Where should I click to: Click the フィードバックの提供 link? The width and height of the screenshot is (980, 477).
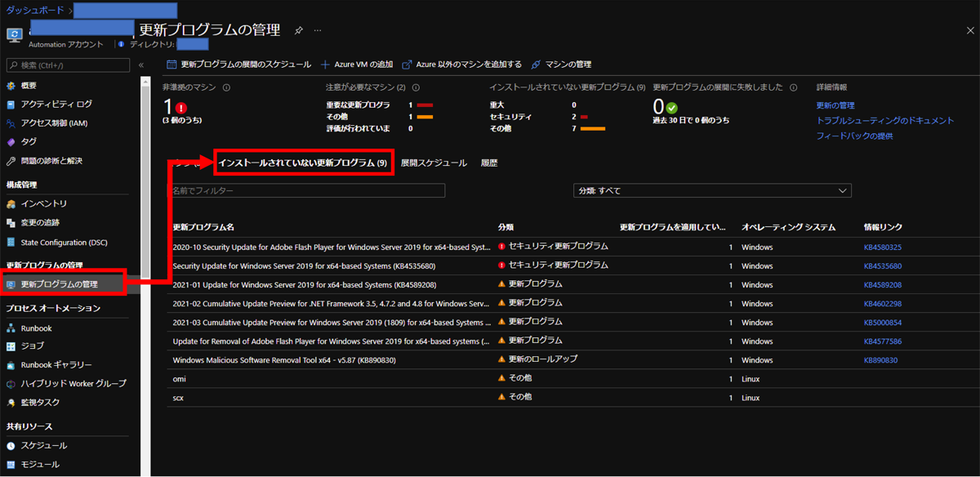point(855,136)
